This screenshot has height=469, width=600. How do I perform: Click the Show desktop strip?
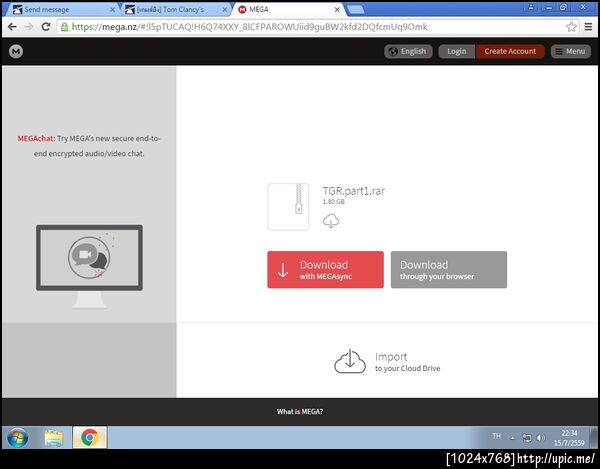[594, 438]
